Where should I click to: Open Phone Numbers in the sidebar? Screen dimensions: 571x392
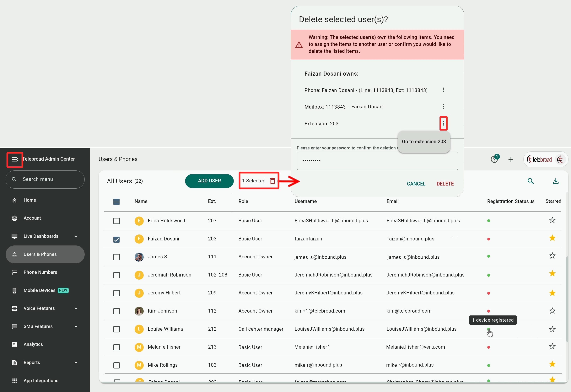[40, 272]
